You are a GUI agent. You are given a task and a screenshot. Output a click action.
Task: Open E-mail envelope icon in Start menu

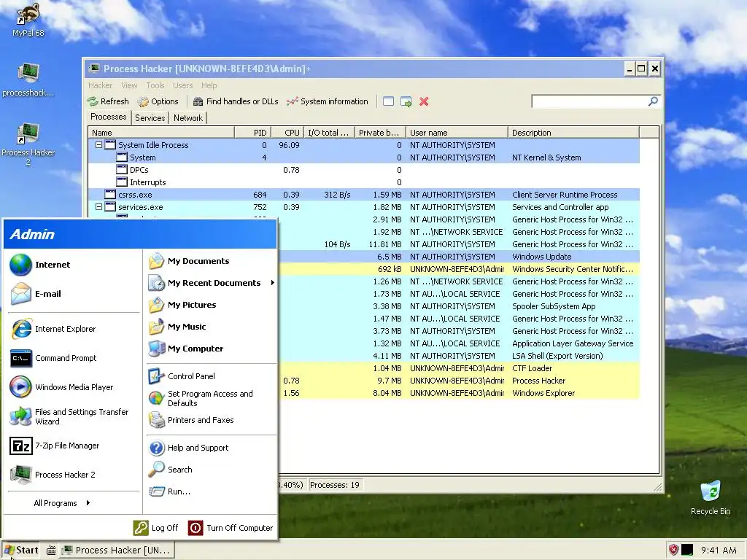point(21,294)
